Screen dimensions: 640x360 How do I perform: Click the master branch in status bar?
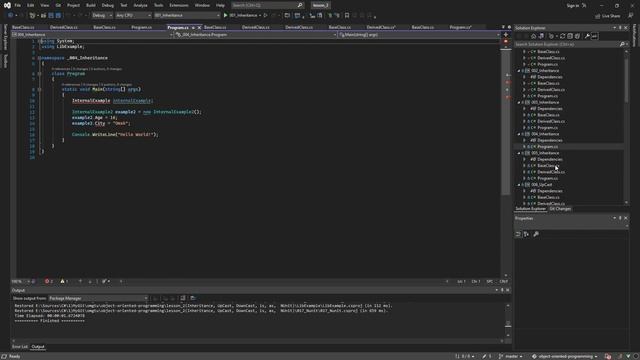pyautogui.click(x=510, y=356)
